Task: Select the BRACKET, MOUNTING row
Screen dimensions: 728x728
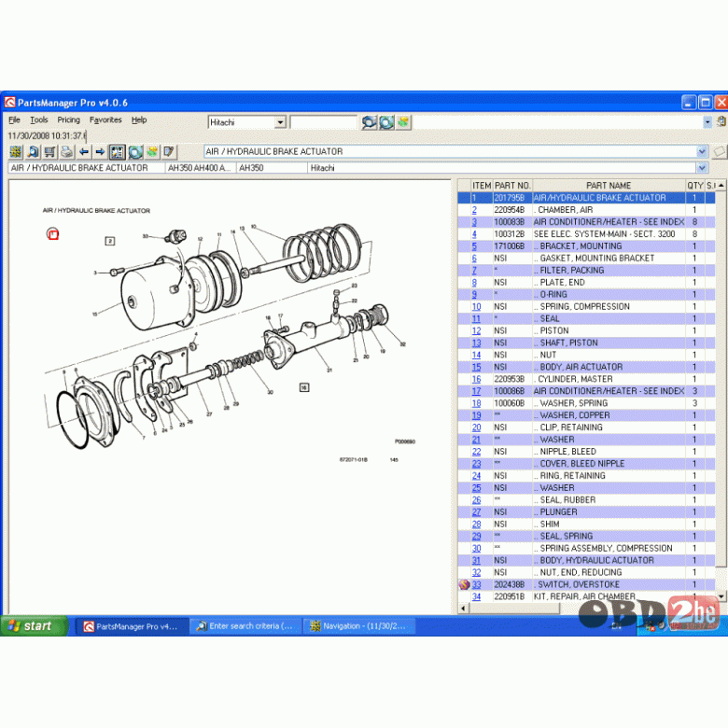Action: point(586,246)
